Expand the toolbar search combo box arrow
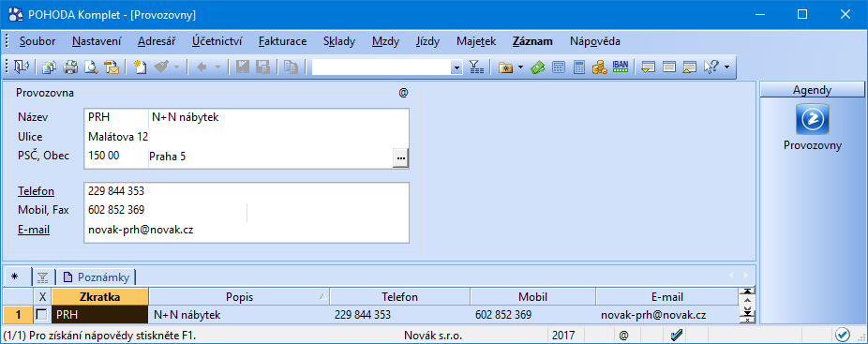The height and width of the screenshot is (344, 868). tap(456, 68)
